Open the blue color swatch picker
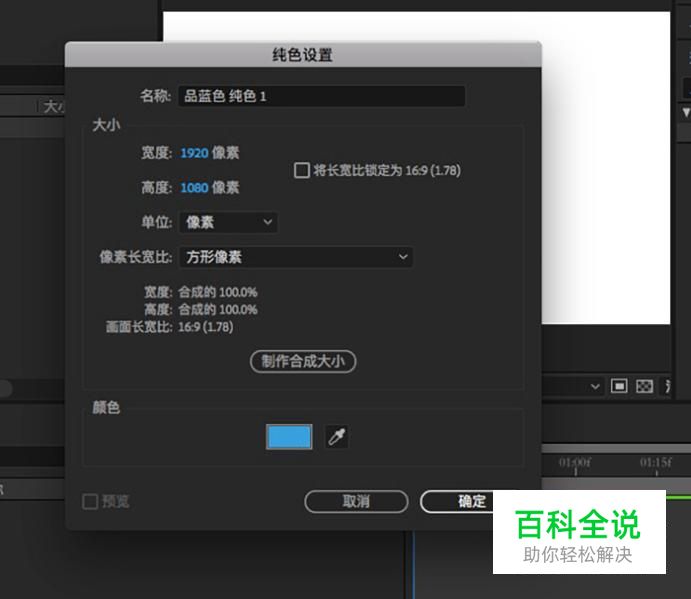This screenshot has height=599, width=691. point(289,437)
